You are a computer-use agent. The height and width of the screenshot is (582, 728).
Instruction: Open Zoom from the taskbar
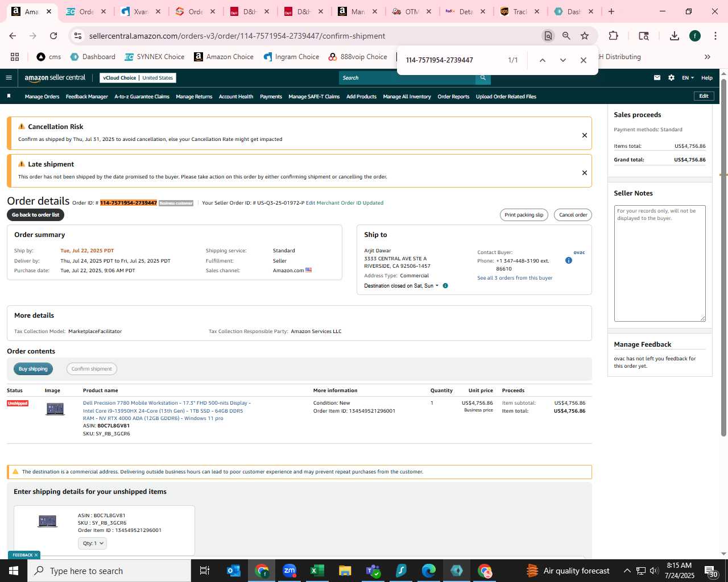[x=289, y=571]
